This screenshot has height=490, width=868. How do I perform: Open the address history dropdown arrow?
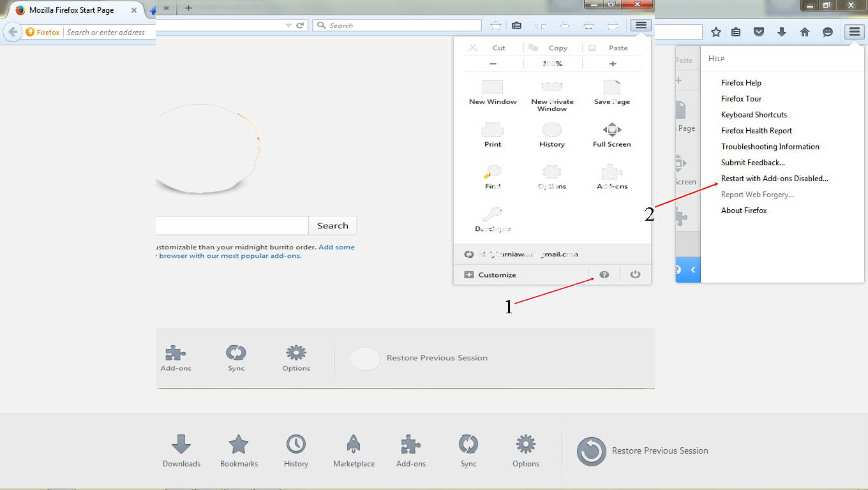click(x=288, y=26)
